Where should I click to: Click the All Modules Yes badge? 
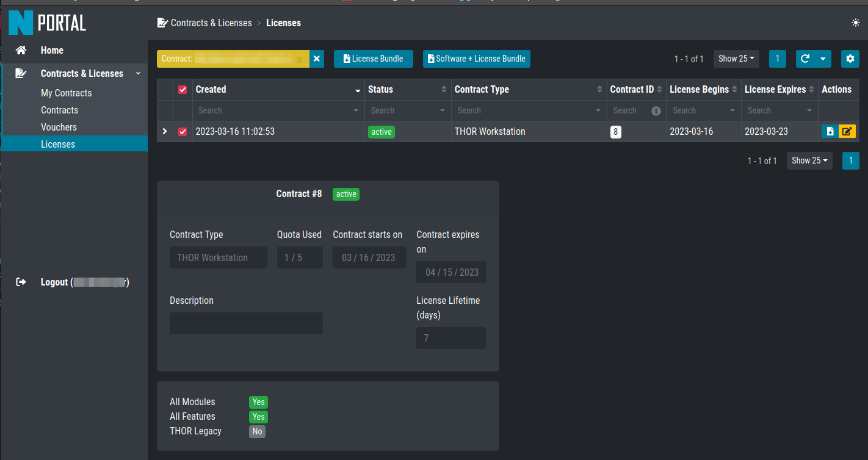[x=258, y=402]
